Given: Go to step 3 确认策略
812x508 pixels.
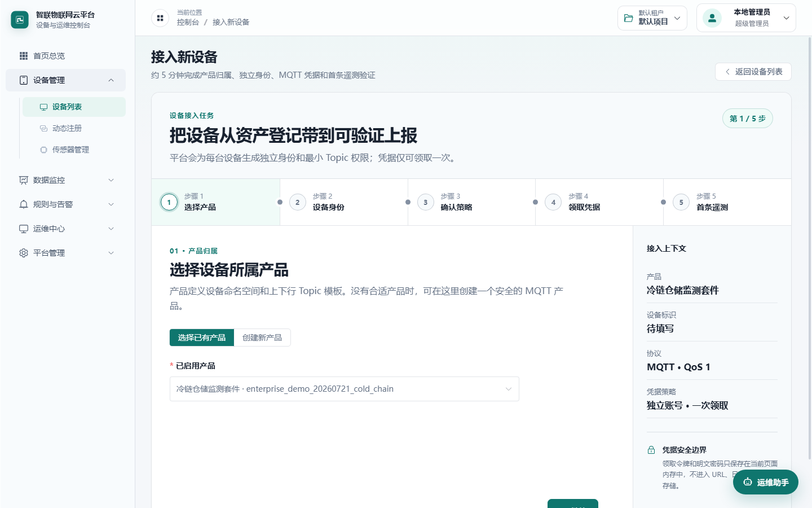Looking at the screenshot, I should [472, 202].
